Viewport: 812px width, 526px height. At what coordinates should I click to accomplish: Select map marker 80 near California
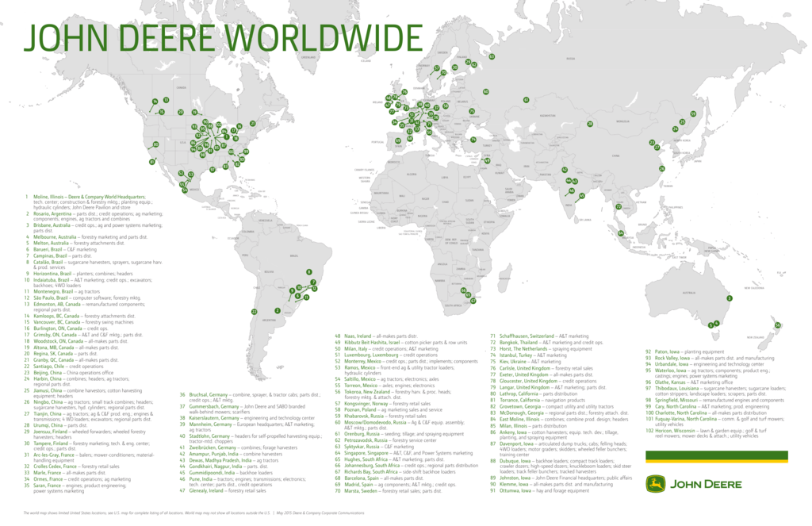click(x=155, y=144)
